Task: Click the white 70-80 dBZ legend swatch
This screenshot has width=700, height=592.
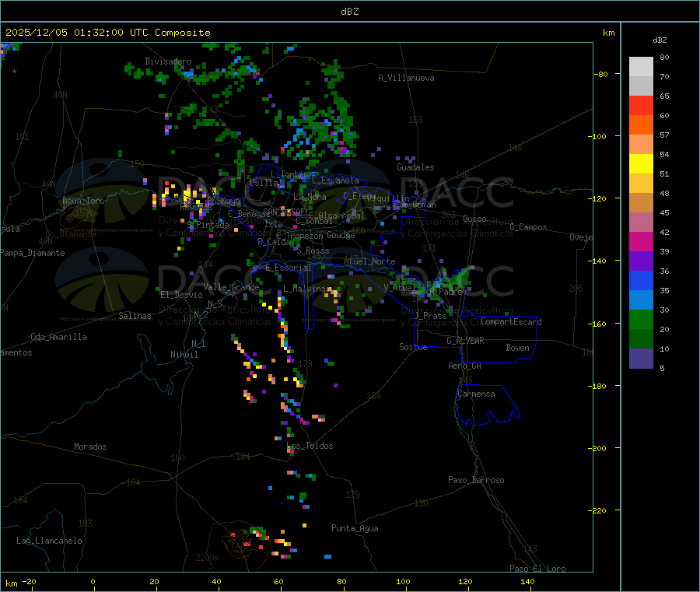Action: (x=641, y=67)
